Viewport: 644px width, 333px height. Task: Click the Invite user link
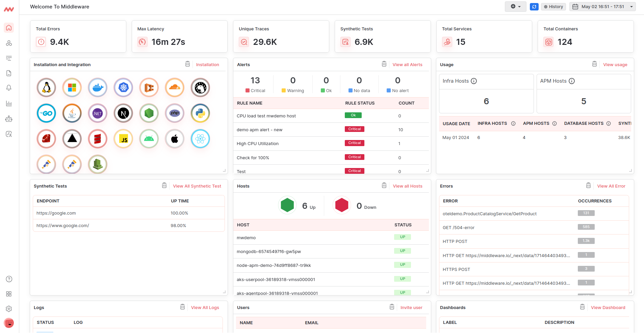click(411, 308)
